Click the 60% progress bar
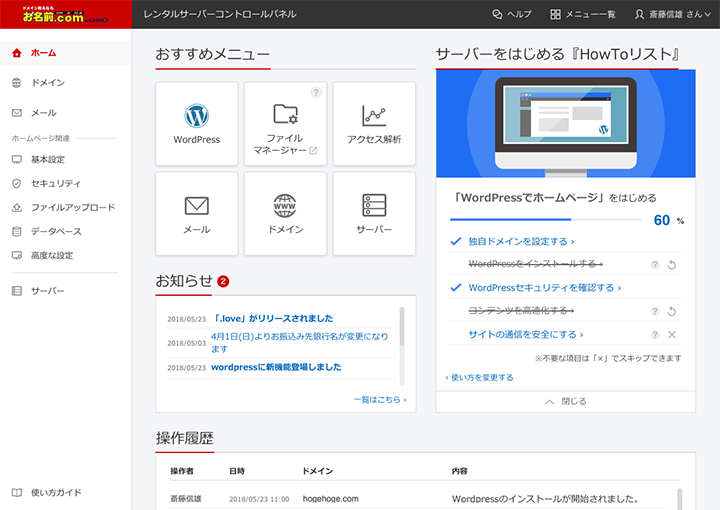 coord(545,219)
